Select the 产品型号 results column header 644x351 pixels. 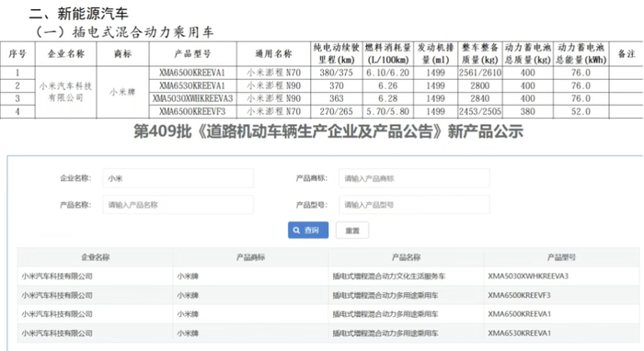click(561, 257)
